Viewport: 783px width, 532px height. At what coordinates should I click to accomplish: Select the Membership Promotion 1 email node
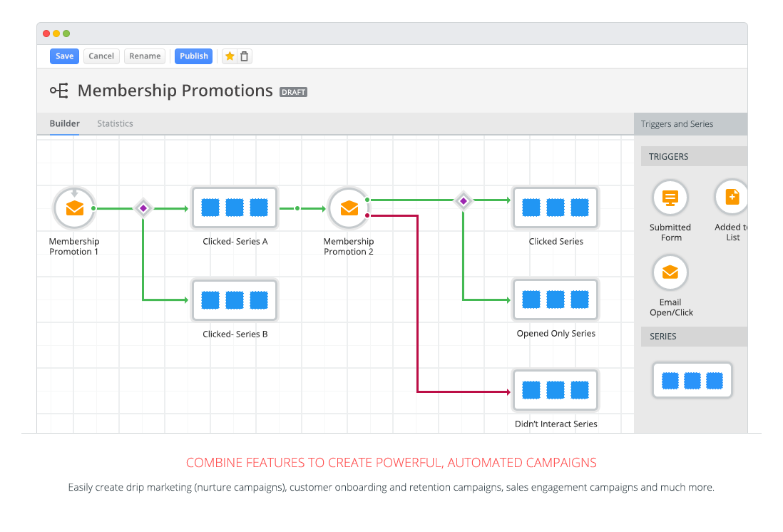click(74, 208)
